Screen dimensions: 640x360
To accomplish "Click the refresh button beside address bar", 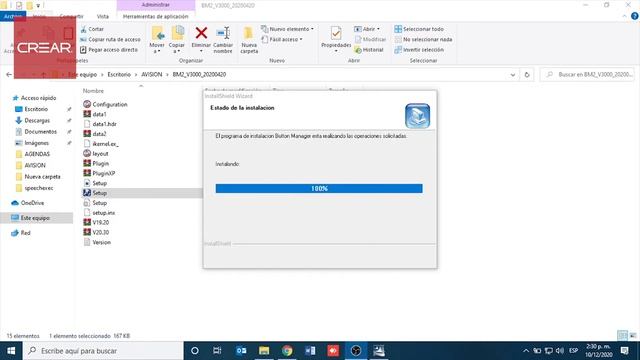I will (527, 75).
